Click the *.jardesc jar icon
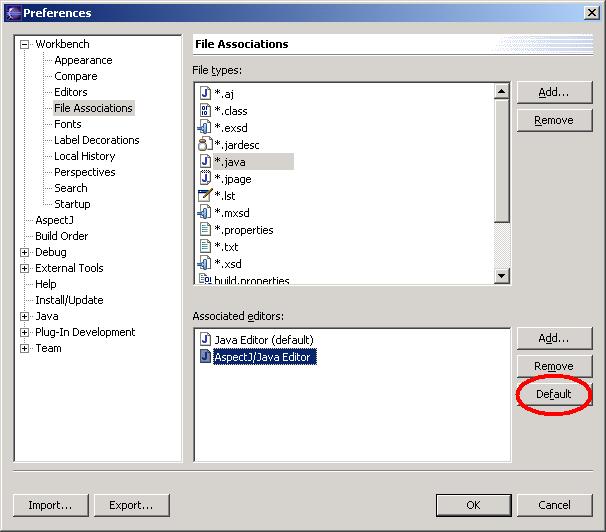The width and height of the screenshot is (606, 532). [x=205, y=144]
